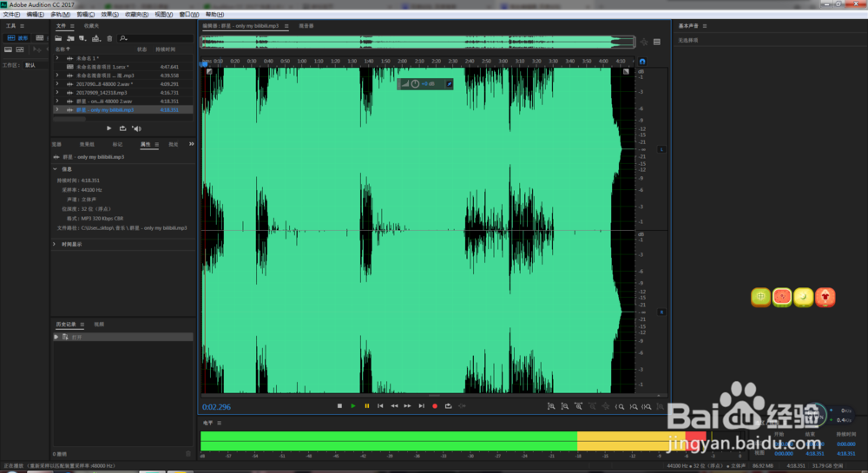Open the 多轨(M) menu
Viewport: 868px width, 473px height.
point(61,15)
